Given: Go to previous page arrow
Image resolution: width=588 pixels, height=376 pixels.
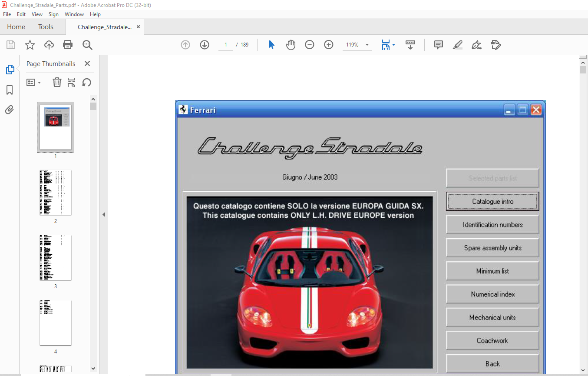Looking at the screenshot, I should [x=185, y=45].
